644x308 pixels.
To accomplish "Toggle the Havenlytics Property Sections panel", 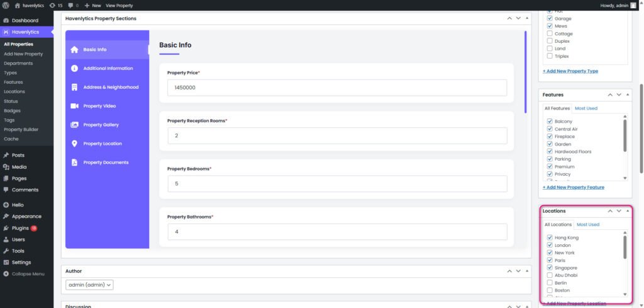I will (528, 19).
